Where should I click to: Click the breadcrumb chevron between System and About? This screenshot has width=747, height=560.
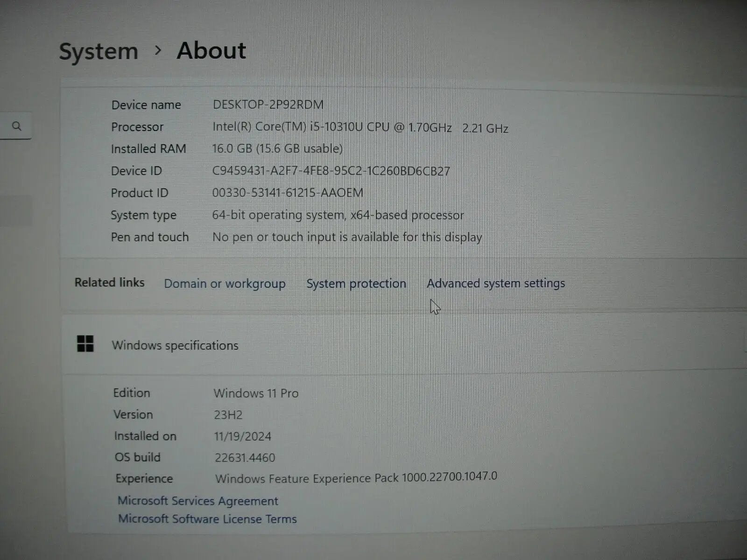point(158,50)
